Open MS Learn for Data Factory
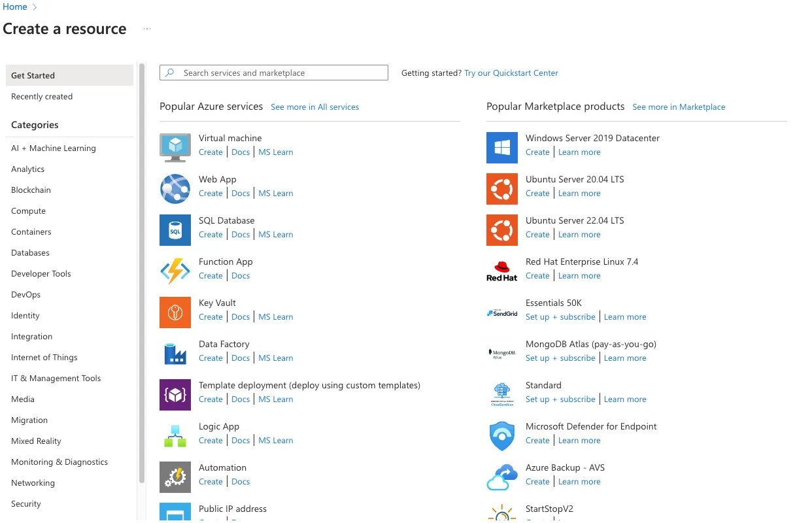This screenshot has height=523, width=812. click(x=276, y=358)
